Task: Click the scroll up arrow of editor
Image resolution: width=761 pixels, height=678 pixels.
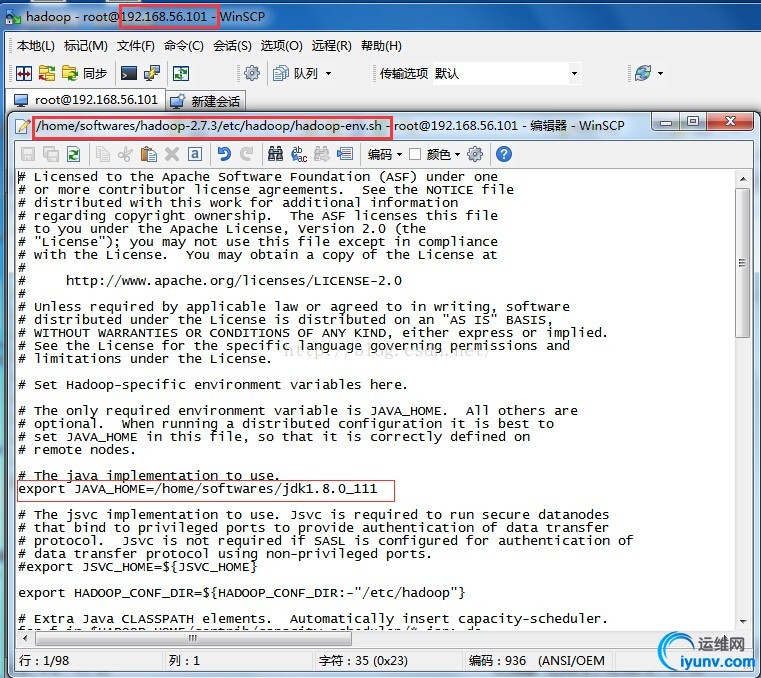Action: pyautogui.click(x=743, y=179)
